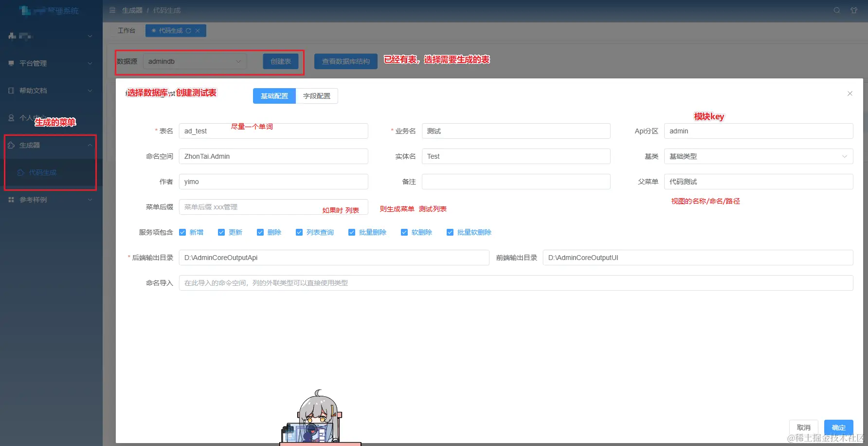Click the 生成器 breadcrumb

[x=132, y=10]
